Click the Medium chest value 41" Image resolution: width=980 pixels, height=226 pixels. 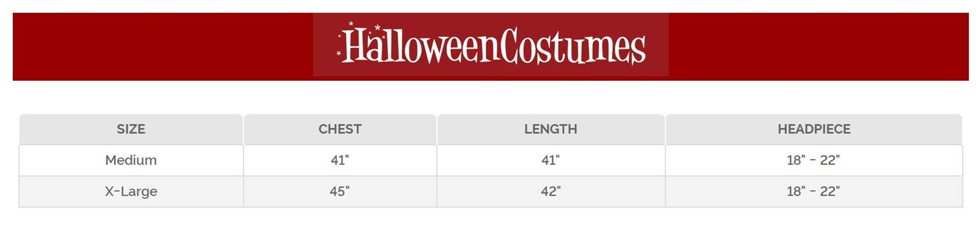tap(340, 160)
